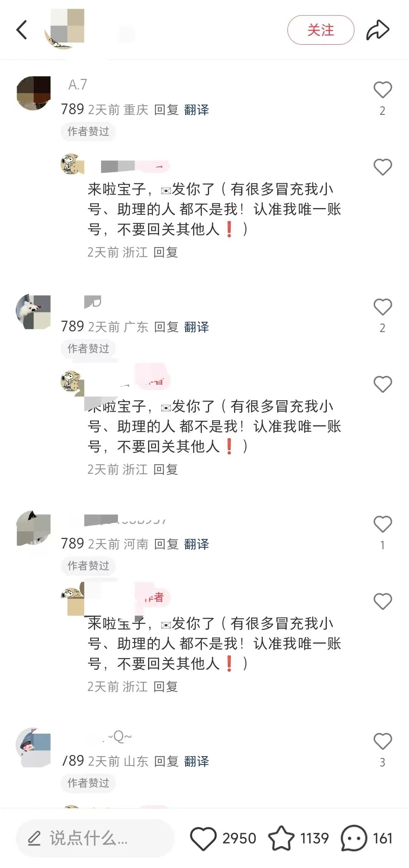
Task: Like the author's first 浙江 reply
Action: point(382,167)
